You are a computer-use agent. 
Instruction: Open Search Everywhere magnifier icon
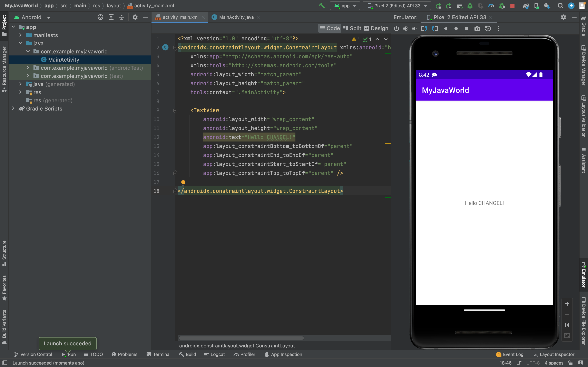(560, 6)
